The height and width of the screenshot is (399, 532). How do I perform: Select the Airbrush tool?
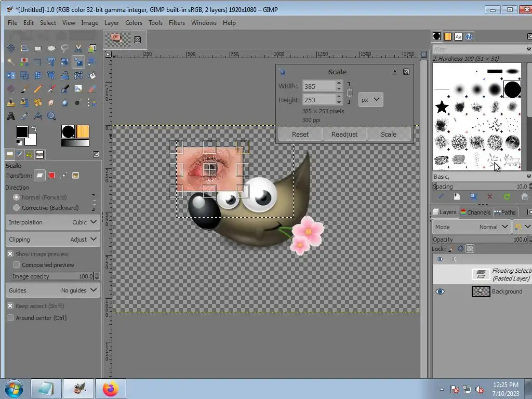(51, 89)
